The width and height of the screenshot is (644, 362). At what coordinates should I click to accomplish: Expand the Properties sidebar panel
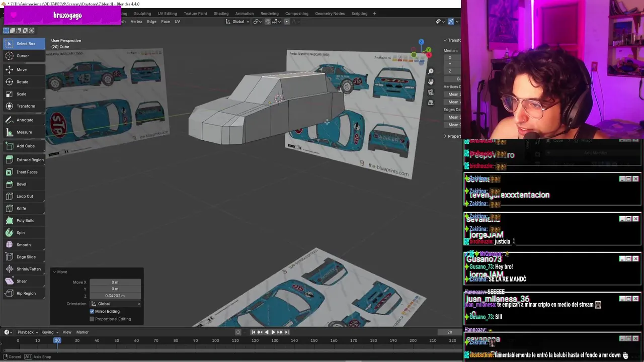tap(452, 136)
